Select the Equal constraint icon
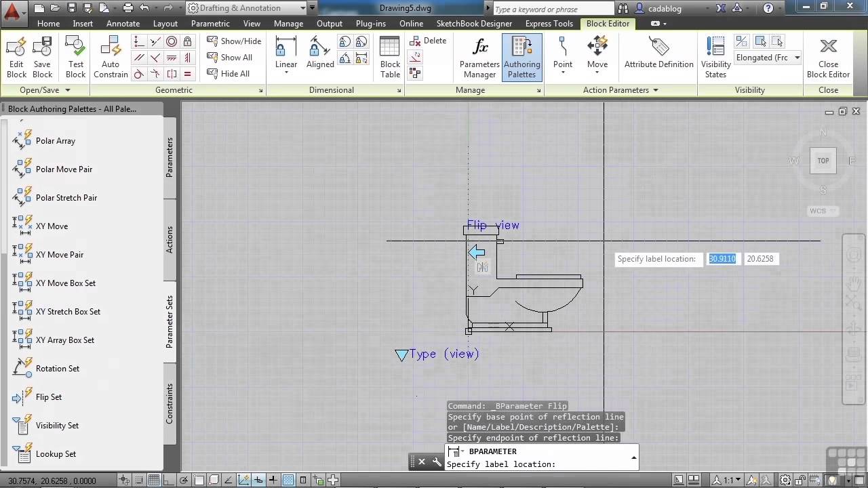868x488 pixels. (187, 74)
